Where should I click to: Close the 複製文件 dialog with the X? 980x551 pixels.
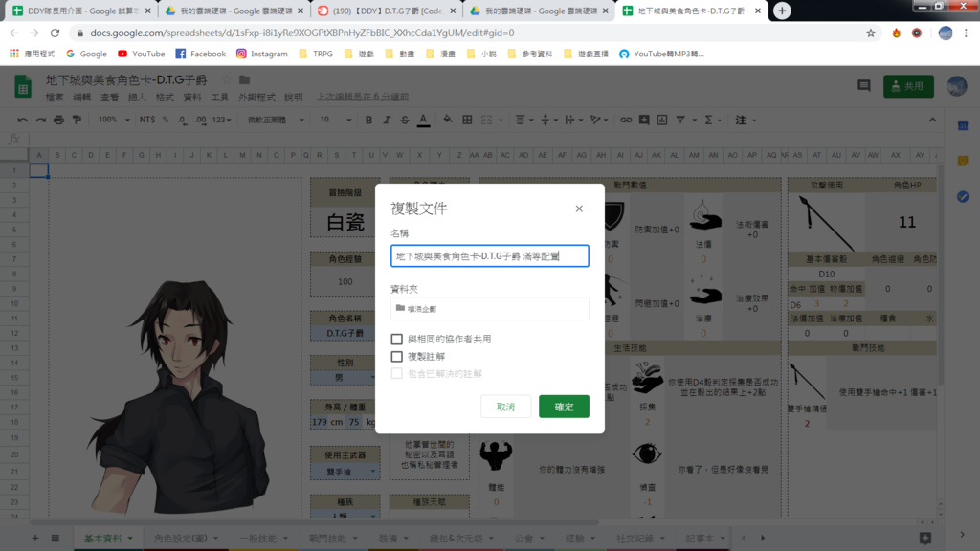point(579,209)
